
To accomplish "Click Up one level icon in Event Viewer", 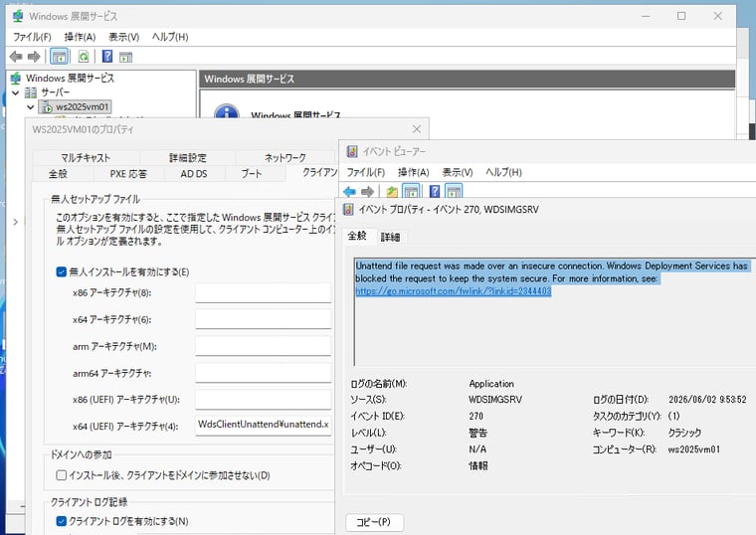I will [x=392, y=192].
